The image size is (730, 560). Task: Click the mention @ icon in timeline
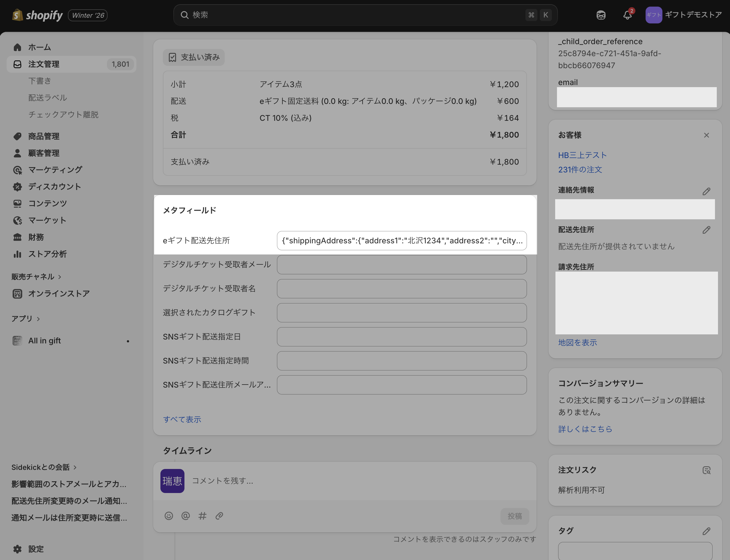pyautogui.click(x=185, y=516)
